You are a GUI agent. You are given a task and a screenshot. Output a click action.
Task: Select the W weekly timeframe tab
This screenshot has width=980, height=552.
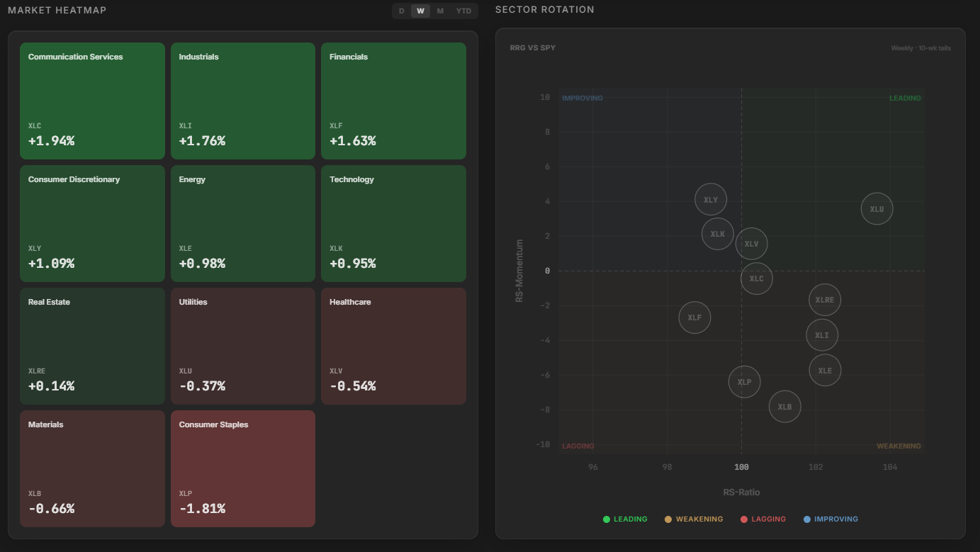[420, 11]
